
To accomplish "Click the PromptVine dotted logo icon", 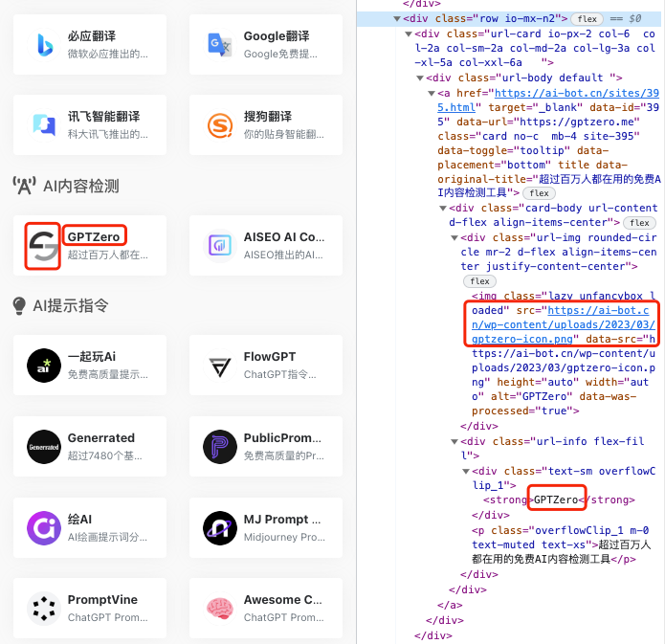I will point(44,609).
